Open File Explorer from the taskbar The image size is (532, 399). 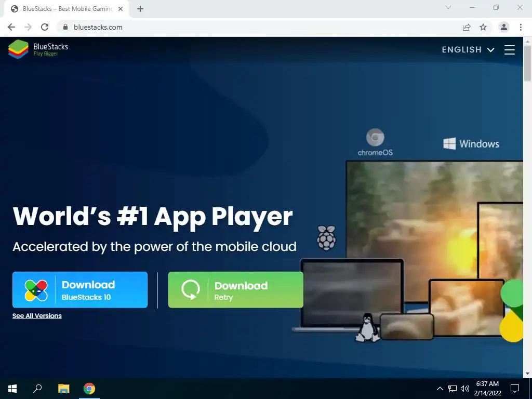click(x=63, y=389)
